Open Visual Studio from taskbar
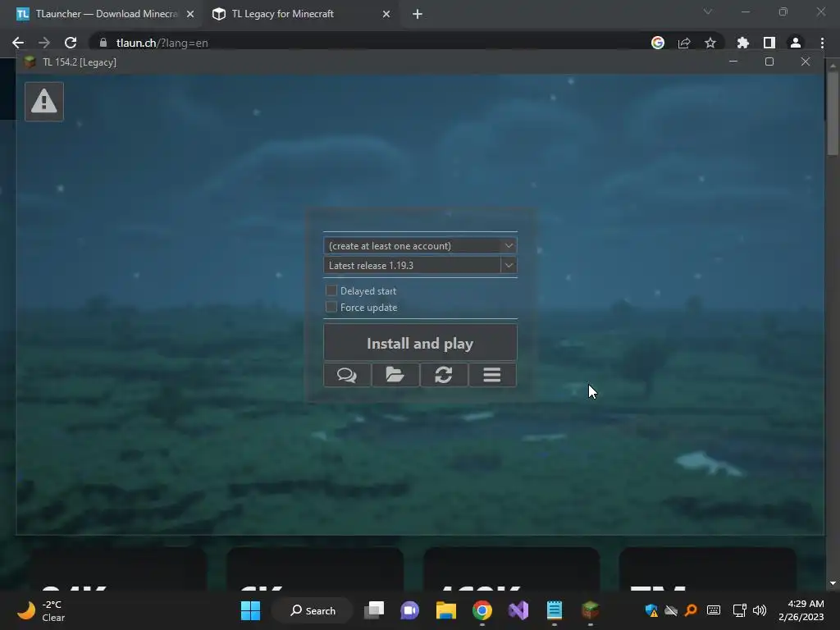Viewport: 840px width, 630px height. click(518, 610)
